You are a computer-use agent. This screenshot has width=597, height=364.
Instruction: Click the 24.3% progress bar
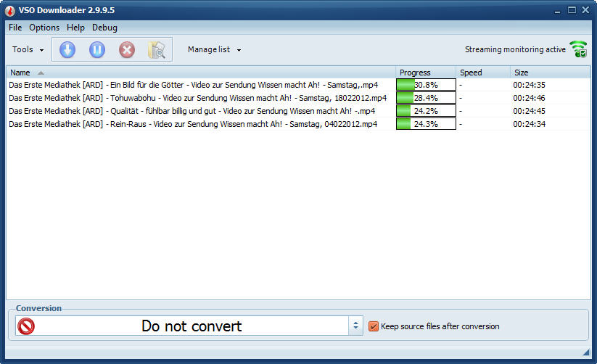(x=426, y=124)
